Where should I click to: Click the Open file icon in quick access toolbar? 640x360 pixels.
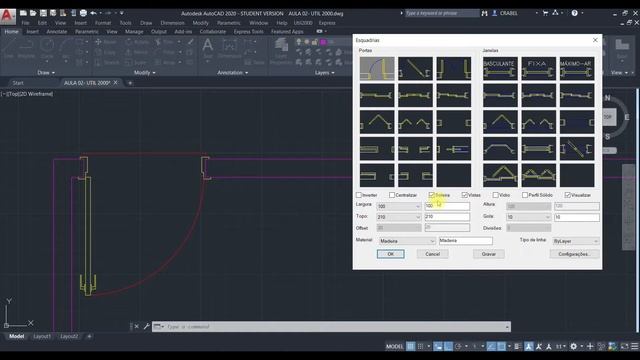coord(33,13)
